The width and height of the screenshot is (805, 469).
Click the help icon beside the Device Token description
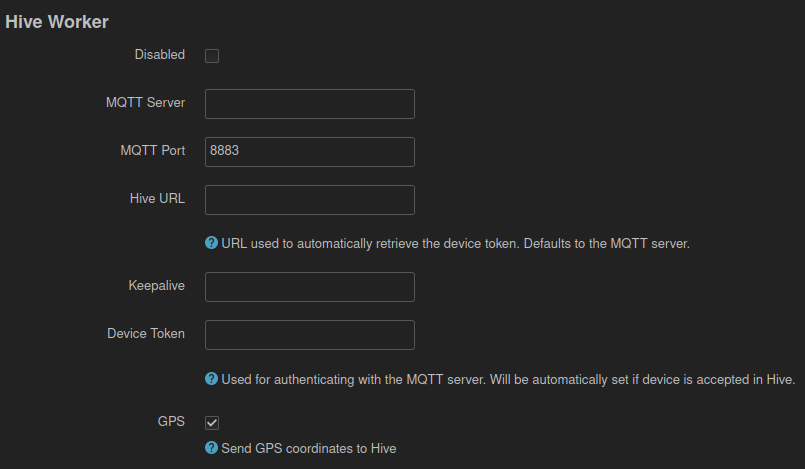[x=211, y=379]
